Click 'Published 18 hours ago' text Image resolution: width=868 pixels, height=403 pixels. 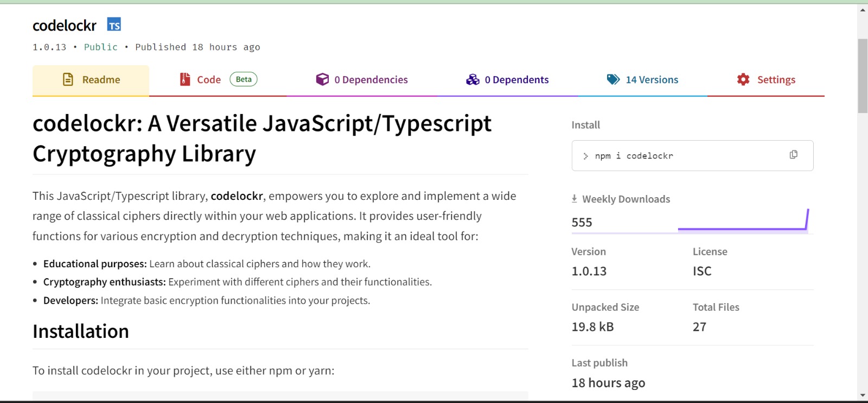click(197, 47)
